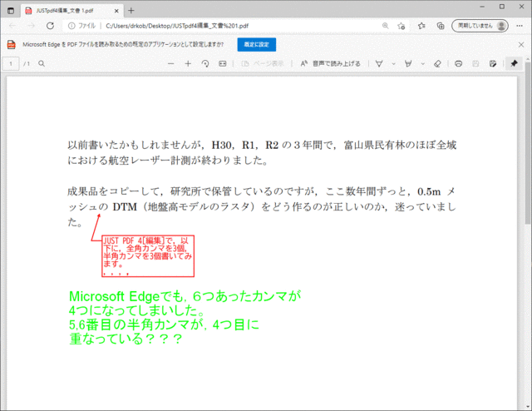Open a new browser tab
The image size is (532, 411).
(131, 11)
